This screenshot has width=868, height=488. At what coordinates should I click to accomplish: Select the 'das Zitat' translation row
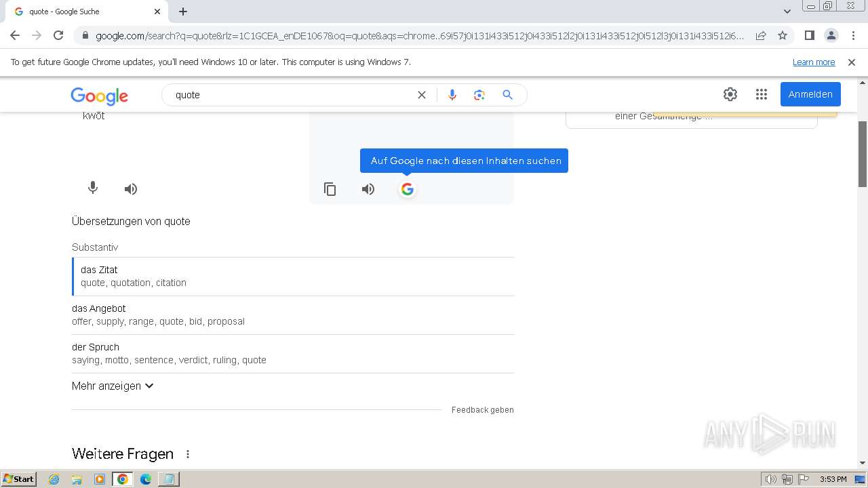click(x=293, y=277)
